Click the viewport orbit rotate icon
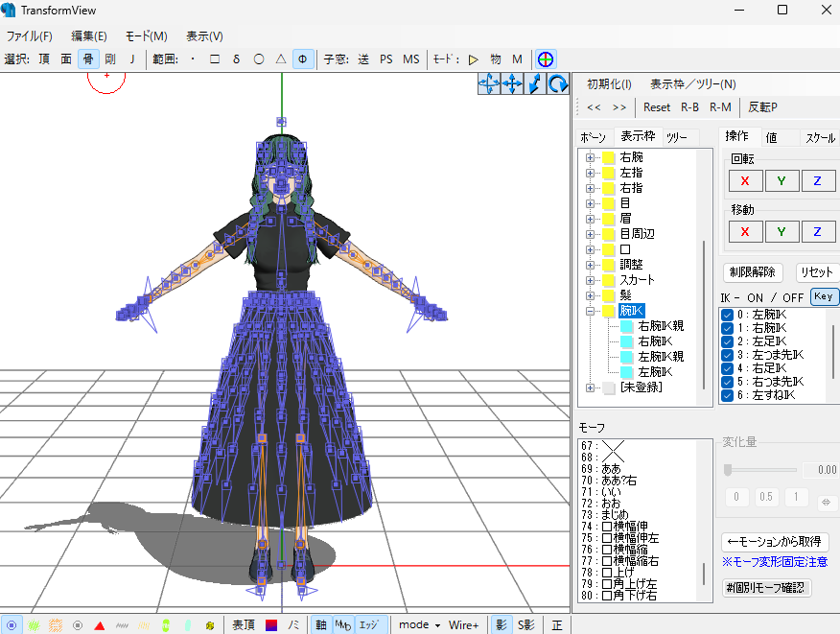Image resolution: width=840 pixels, height=634 pixels. [489, 84]
